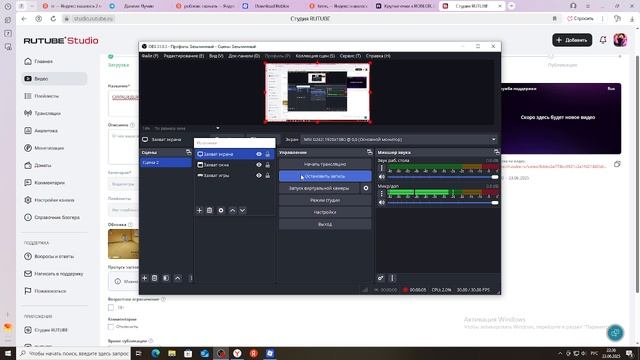Toggle visibility of Захват экрана source

pyautogui.click(x=259, y=154)
